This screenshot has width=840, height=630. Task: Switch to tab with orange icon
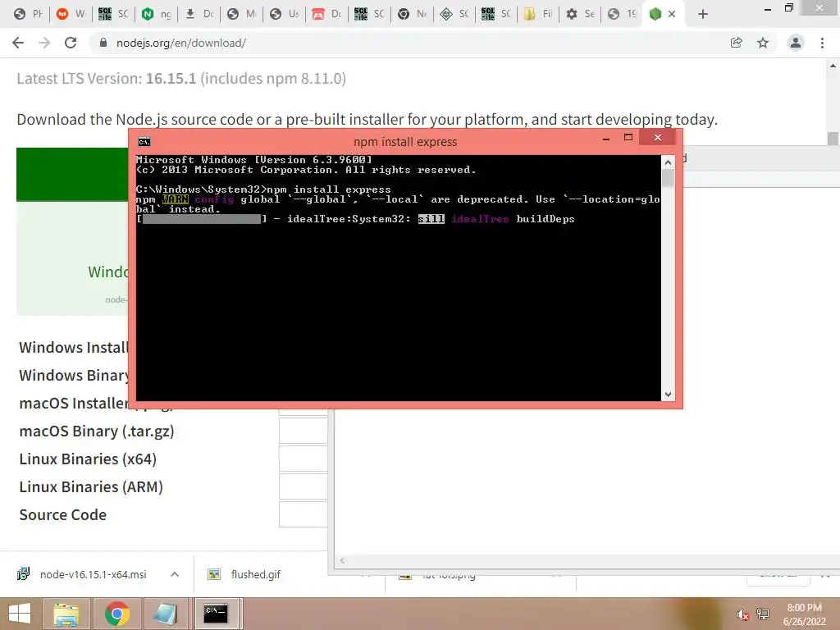(x=71, y=14)
